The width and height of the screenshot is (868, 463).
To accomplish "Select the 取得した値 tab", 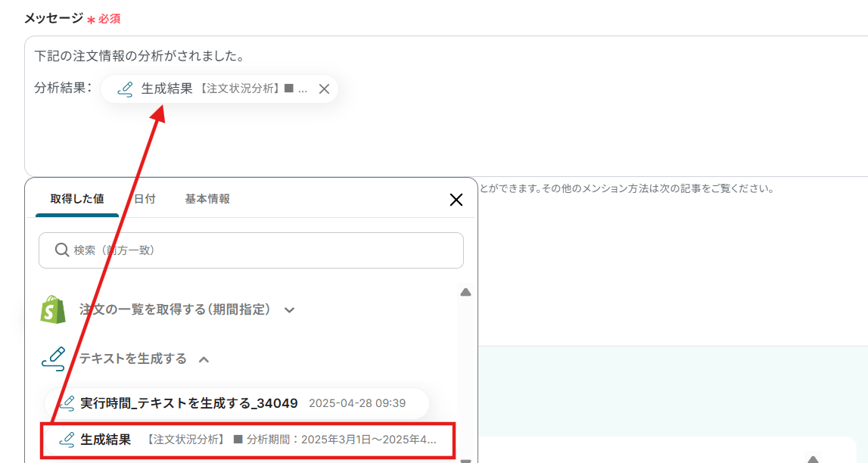I will click(x=77, y=199).
